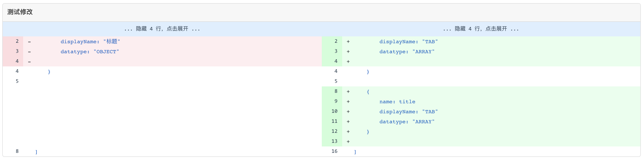The image size is (644, 161).
Task: Click closing bracket on left line 8
Action: pos(36,152)
